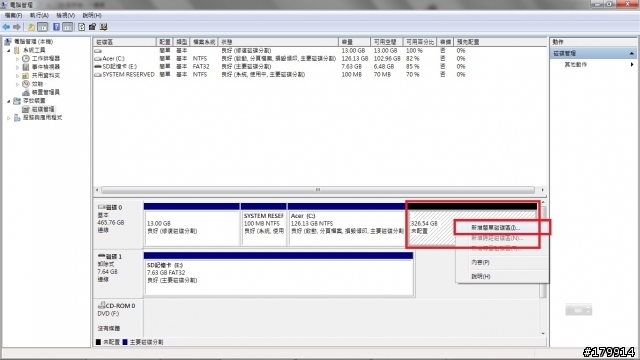Click the volume list scrollbar left arrow
This screenshot has width=640, height=360.
point(97,190)
